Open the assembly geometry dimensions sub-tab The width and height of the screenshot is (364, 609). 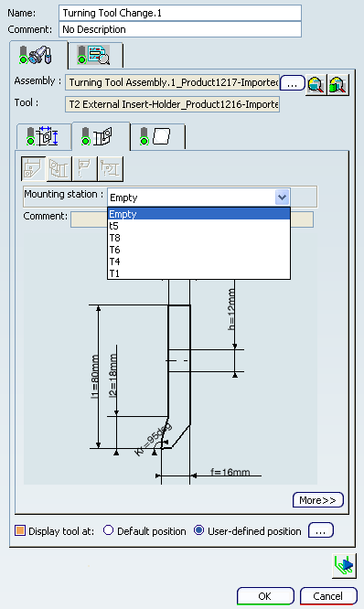pos(44,137)
